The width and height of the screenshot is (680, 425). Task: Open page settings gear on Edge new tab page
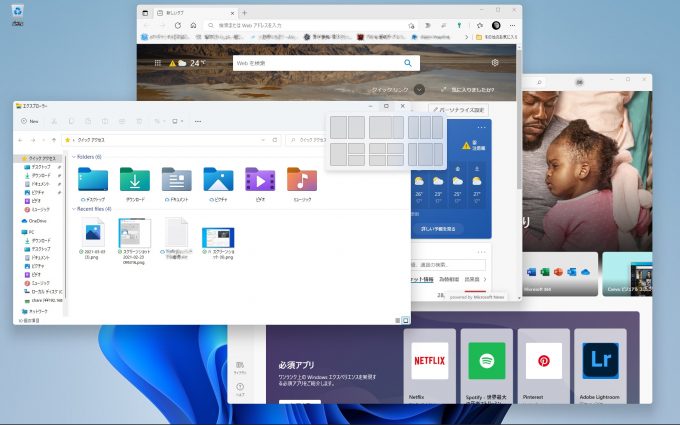tap(495, 63)
